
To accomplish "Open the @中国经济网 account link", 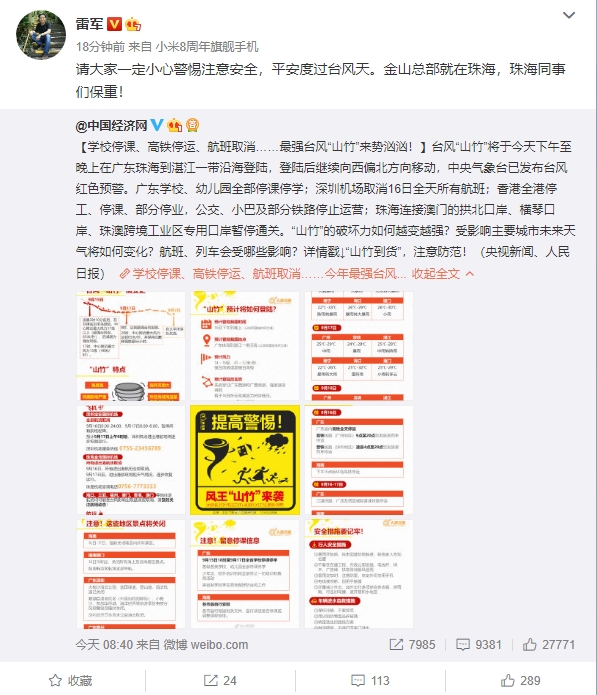I will [111, 126].
